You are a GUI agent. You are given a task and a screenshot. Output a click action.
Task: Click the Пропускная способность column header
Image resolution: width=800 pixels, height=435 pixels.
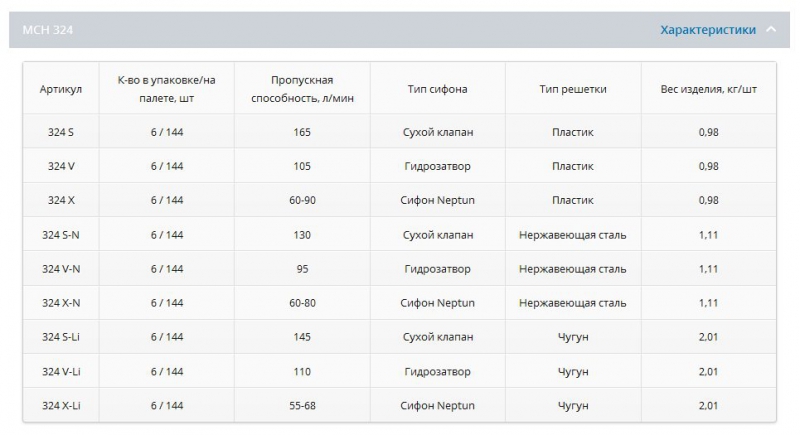[302, 89]
